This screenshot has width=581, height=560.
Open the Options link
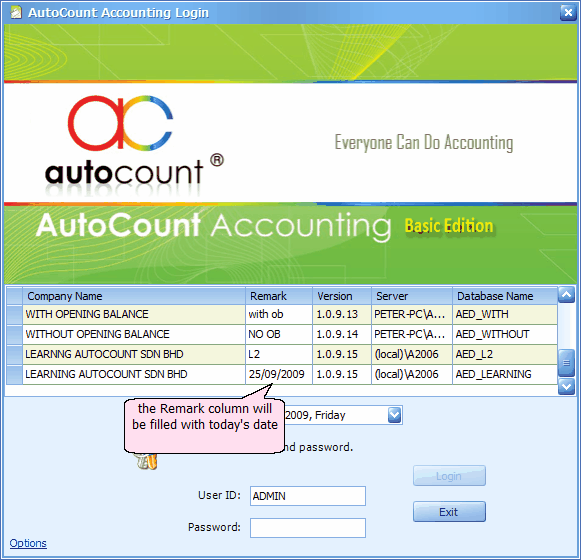pyautogui.click(x=28, y=543)
